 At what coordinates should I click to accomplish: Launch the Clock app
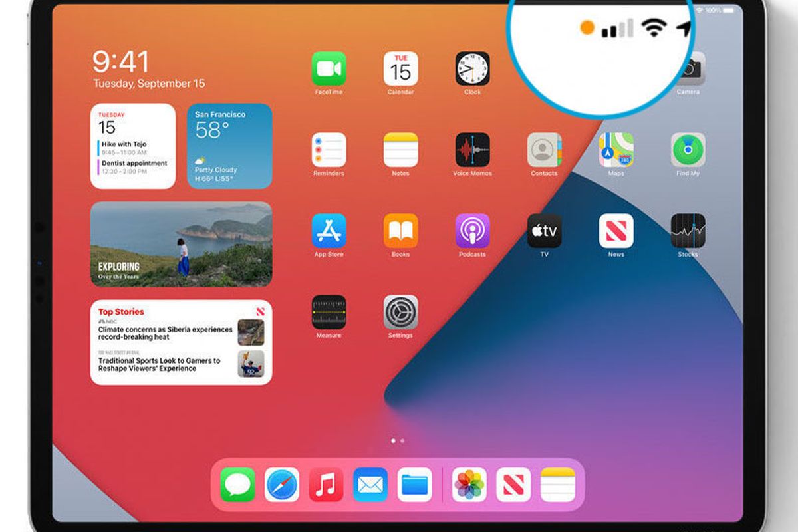point(473,68)
